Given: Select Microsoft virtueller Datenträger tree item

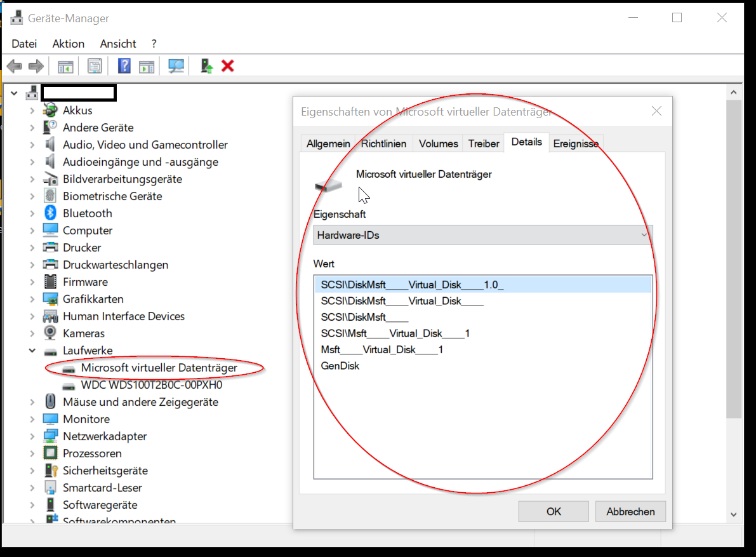Looking at the screenshot, I should (x=159, y=368).
